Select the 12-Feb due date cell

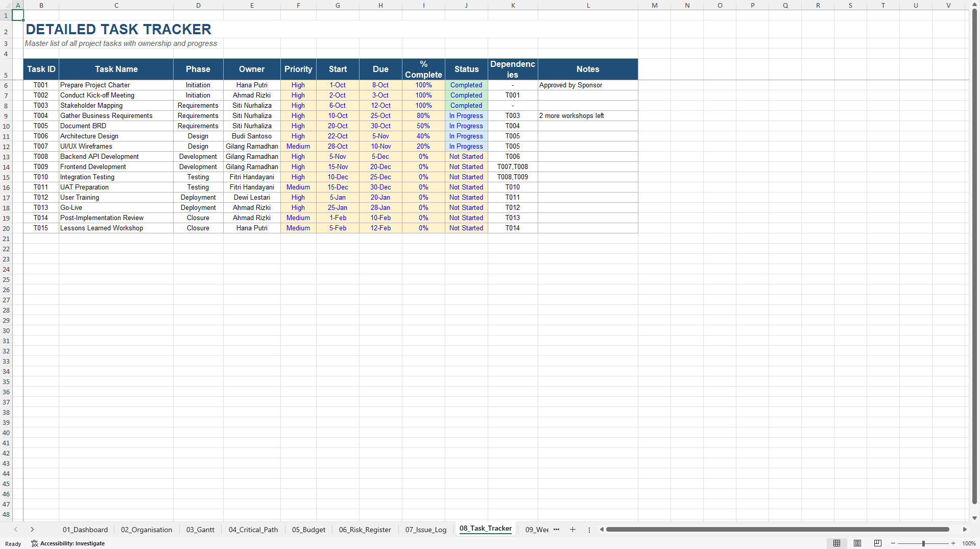380,228
